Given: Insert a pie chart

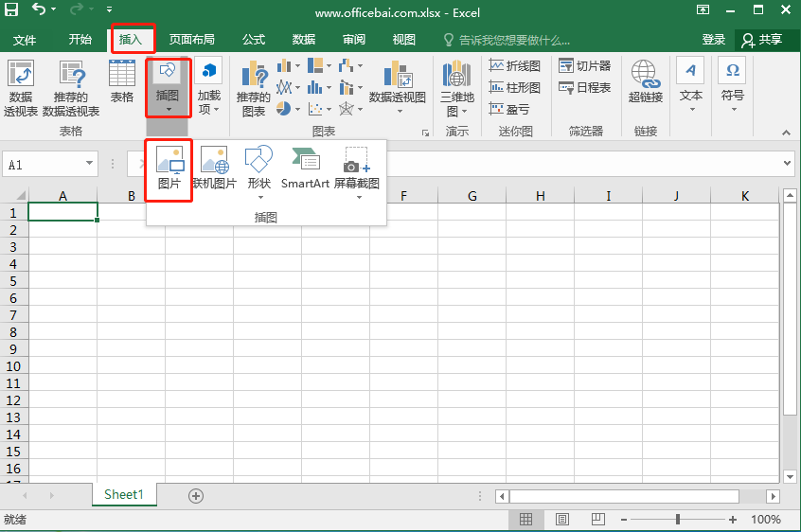Looking at the screenshot, I should pos(288,109).
